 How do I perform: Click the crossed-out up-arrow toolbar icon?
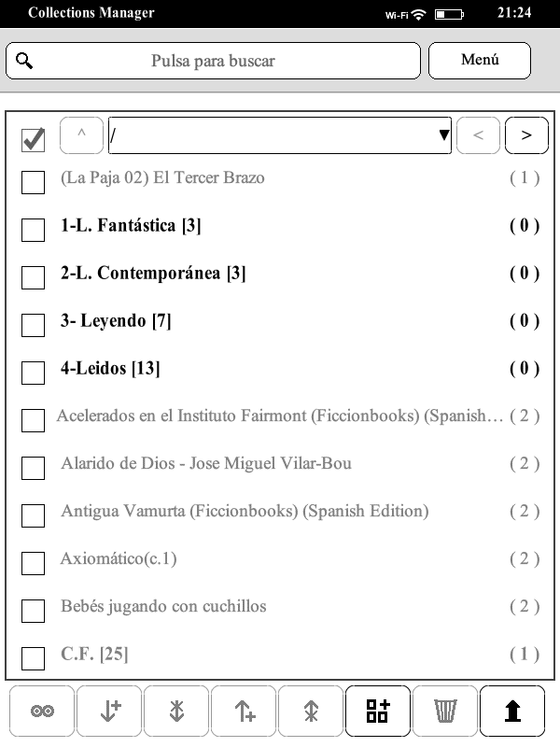pyautogui.click(x=311, y=711)
